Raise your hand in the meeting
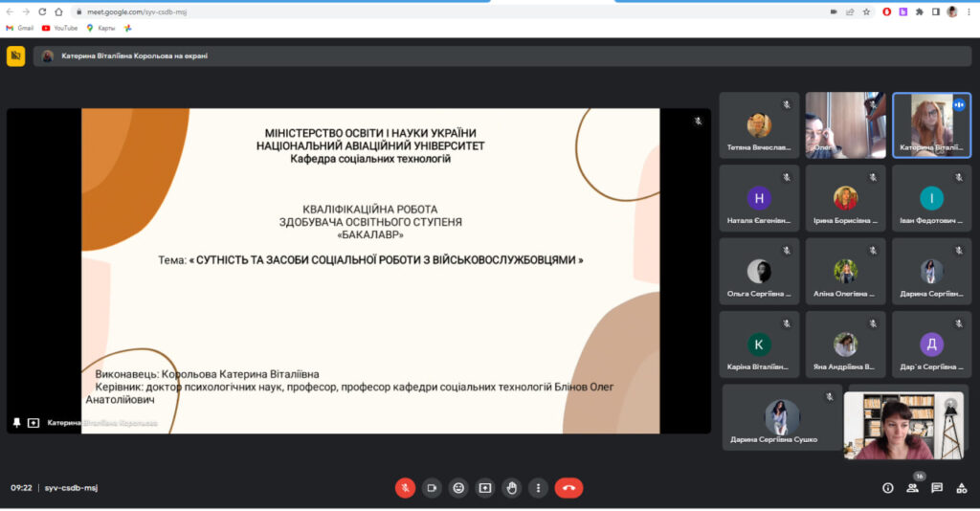Viewport: 980px width, 511px height. 512,488
